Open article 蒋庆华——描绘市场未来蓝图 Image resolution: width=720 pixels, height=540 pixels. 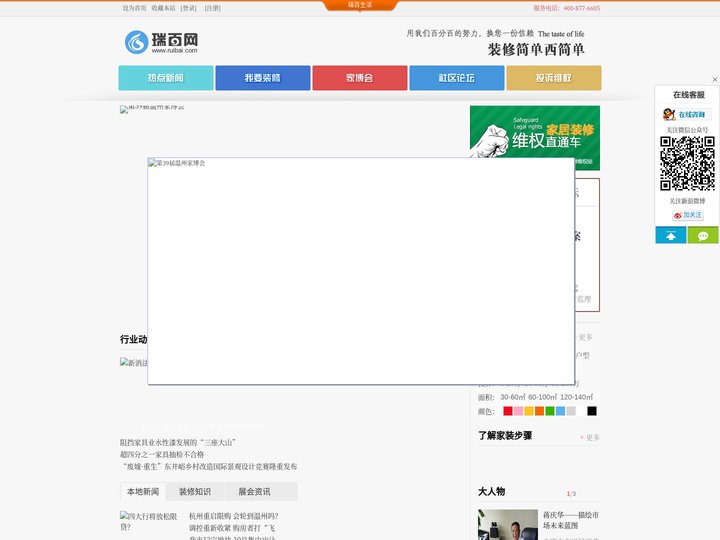click(x=571, y=520)
